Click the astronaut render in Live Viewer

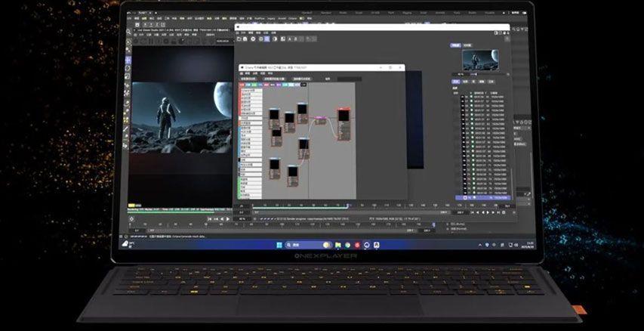click(183, 118)
